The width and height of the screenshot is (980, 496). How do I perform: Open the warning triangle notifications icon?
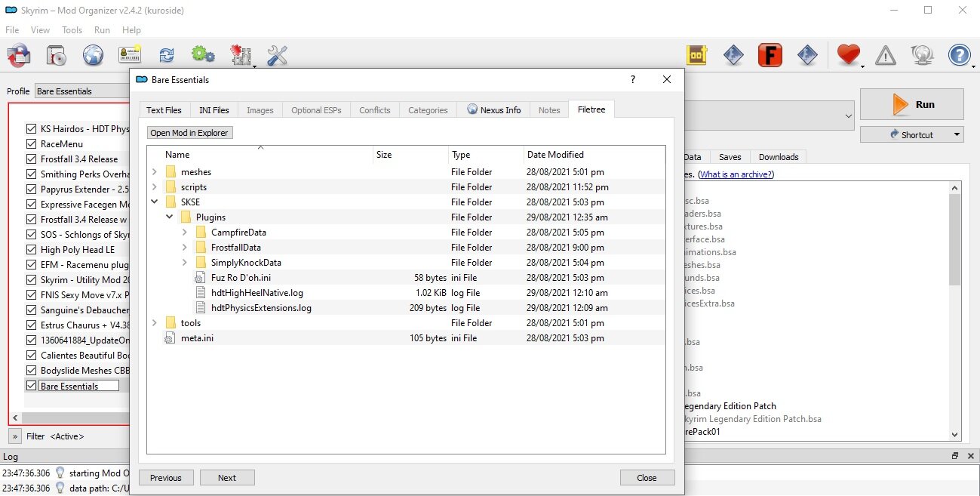(886, 55)
